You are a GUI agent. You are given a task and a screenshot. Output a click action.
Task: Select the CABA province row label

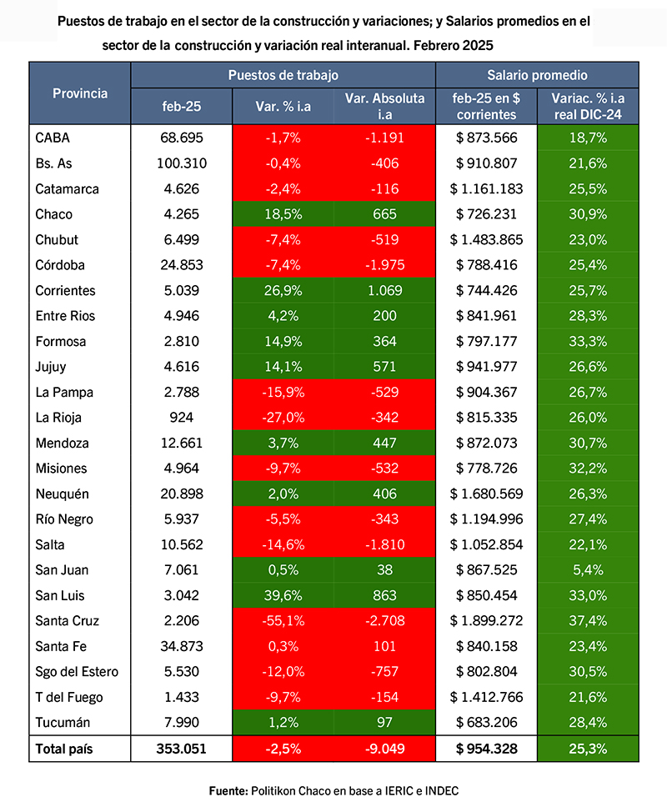[x=51, y=138]
